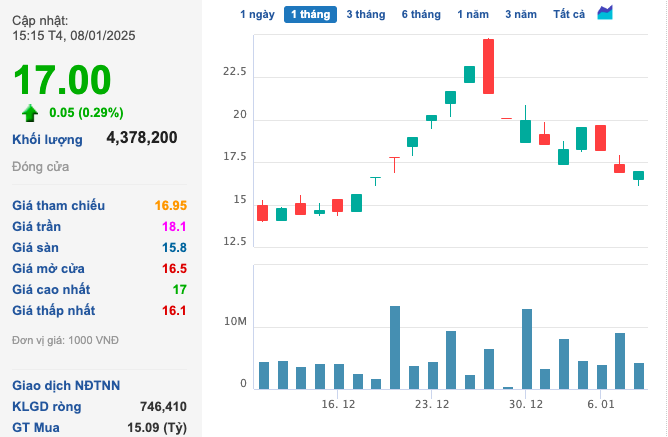Click the tiny volume bar just before 30.12
Image resolution: width=668 pixels, height=437 pixels.
click(x=507, y=387)
